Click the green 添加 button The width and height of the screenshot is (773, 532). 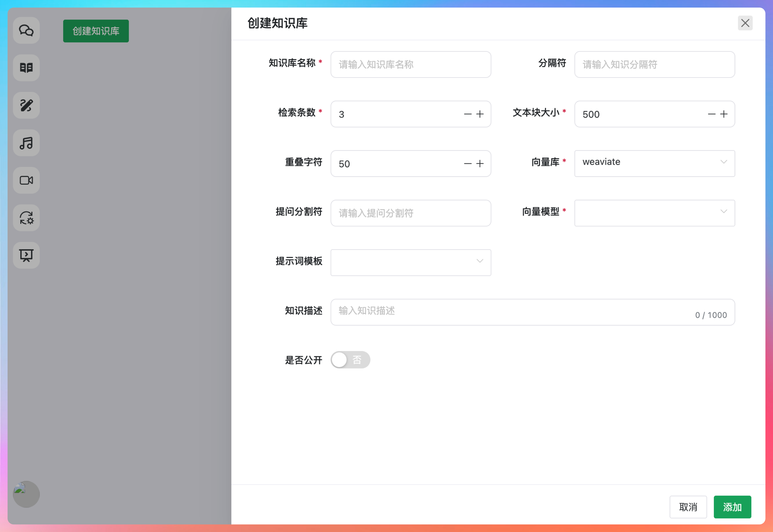click(x=732, y=507)
